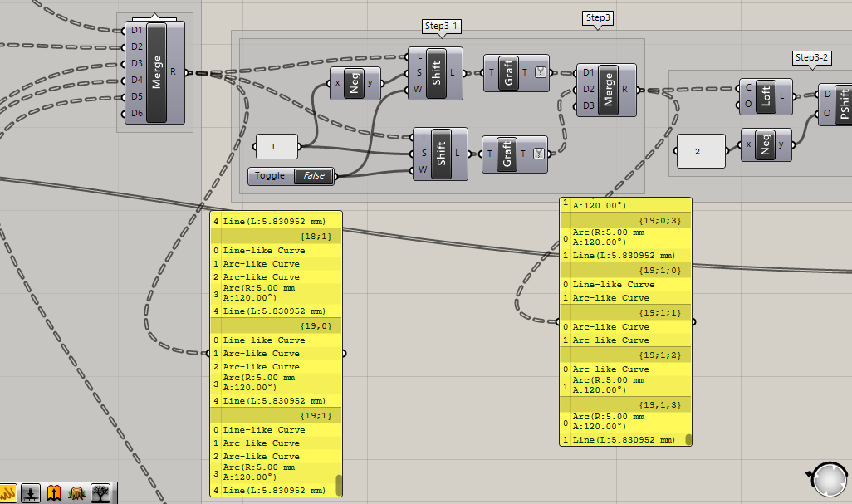
Task: Click the filter icon on the upper Graft
Action: click(x=541, y=72)
